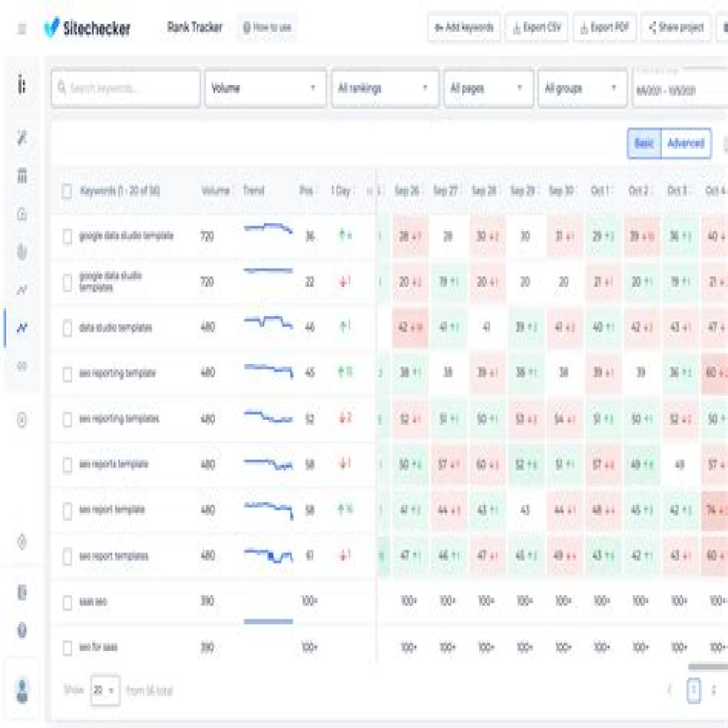
Task: Open the All pages filter dropdown
Action: [x=488, y=89]
